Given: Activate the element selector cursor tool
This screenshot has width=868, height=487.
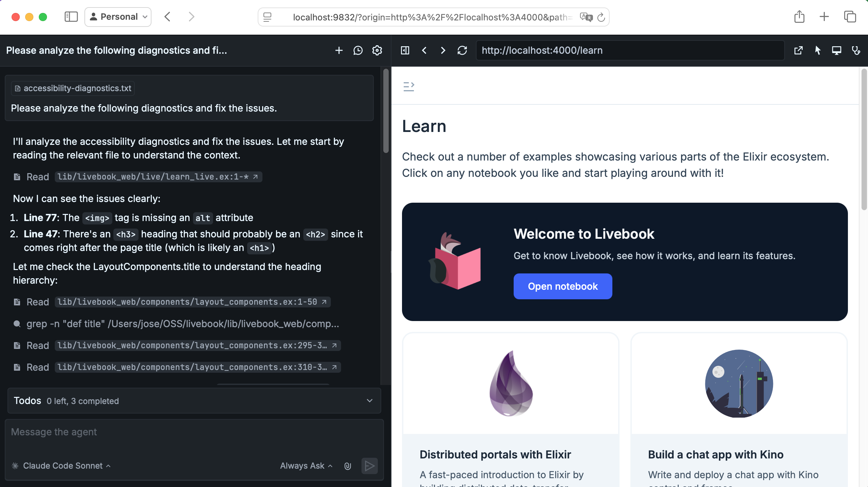Looking at the screenshot, I should coord(818,50).
